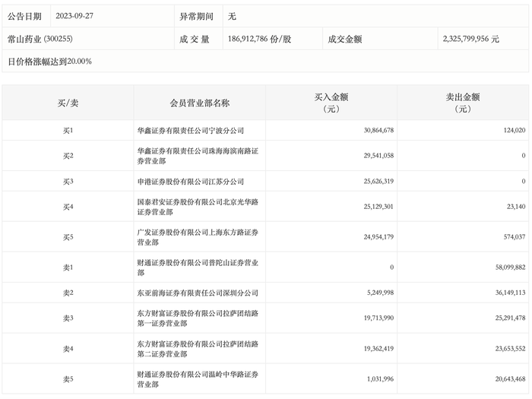Image resolution: width=532 pixels, height=399 pixels.
Task: Click the 会员营业部名称 column header
Action: 199,103
